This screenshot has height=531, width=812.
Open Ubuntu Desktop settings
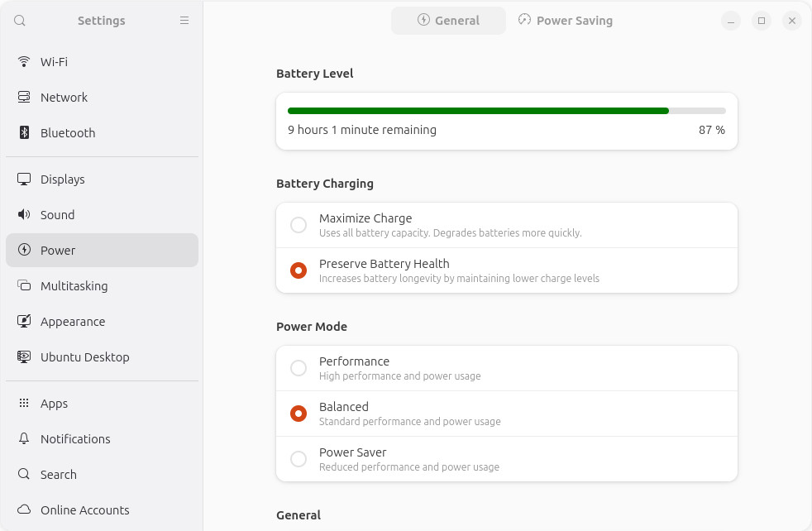click(102, 357)
